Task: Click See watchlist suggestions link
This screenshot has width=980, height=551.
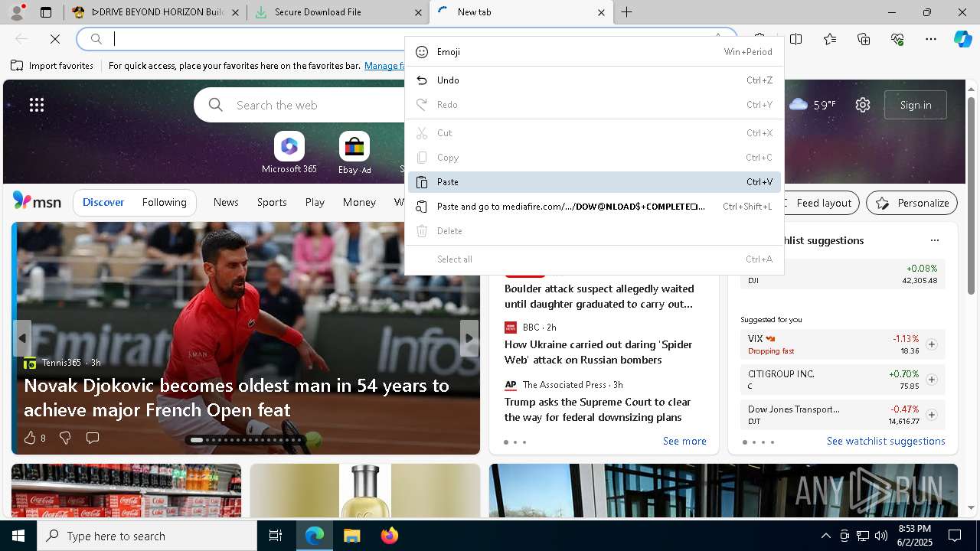Action: (x=886, y=441)
